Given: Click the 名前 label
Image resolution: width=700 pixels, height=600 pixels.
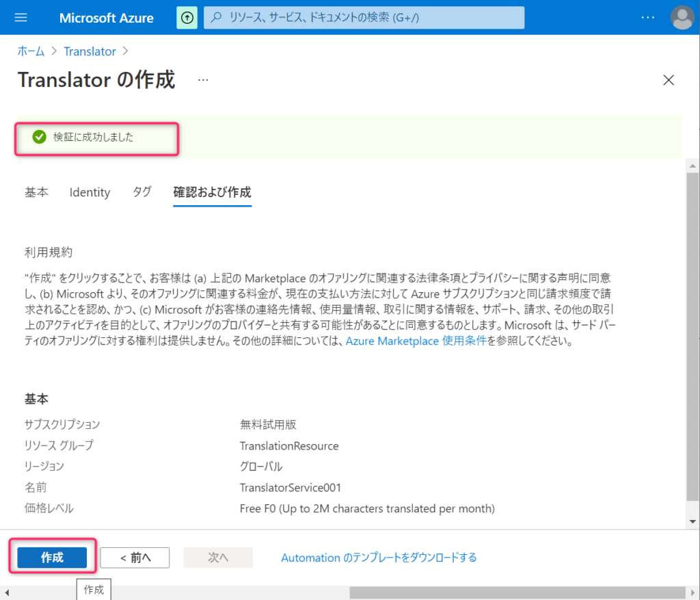Looking at the screenshot, I should pyautogui.click(x=36, y=487).
